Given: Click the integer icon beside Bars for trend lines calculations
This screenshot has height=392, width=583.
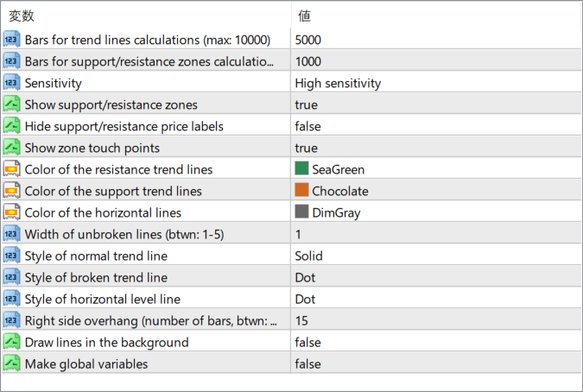Looking at the screenshot, I should 12,40.
